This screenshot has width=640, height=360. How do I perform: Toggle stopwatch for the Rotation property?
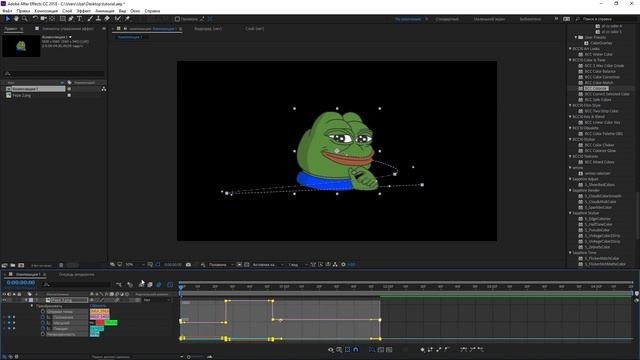tap(43, 328)
